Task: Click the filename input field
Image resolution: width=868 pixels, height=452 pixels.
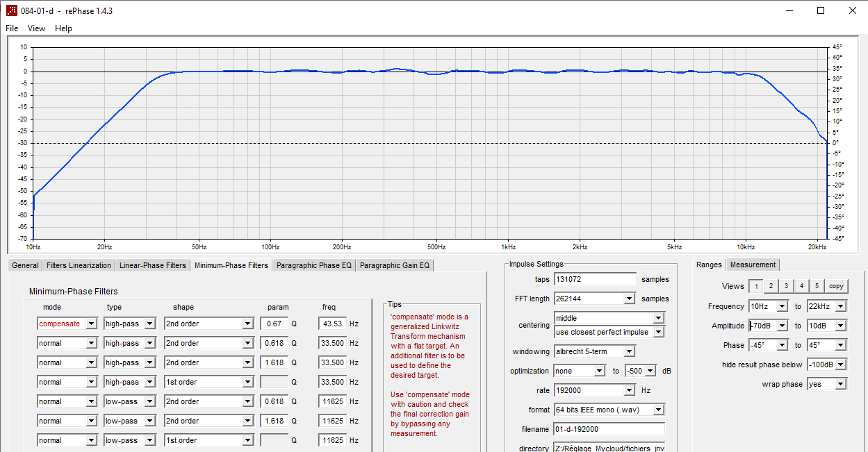Action: tap(609, 429)
